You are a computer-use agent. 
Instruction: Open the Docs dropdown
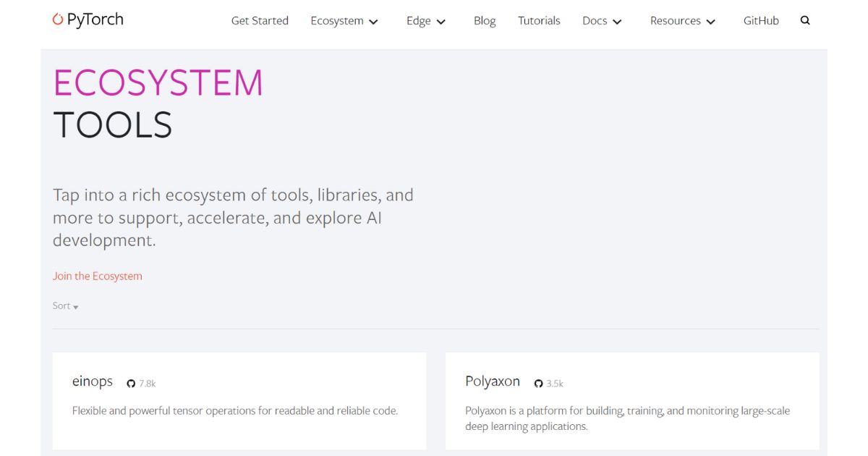602,21
